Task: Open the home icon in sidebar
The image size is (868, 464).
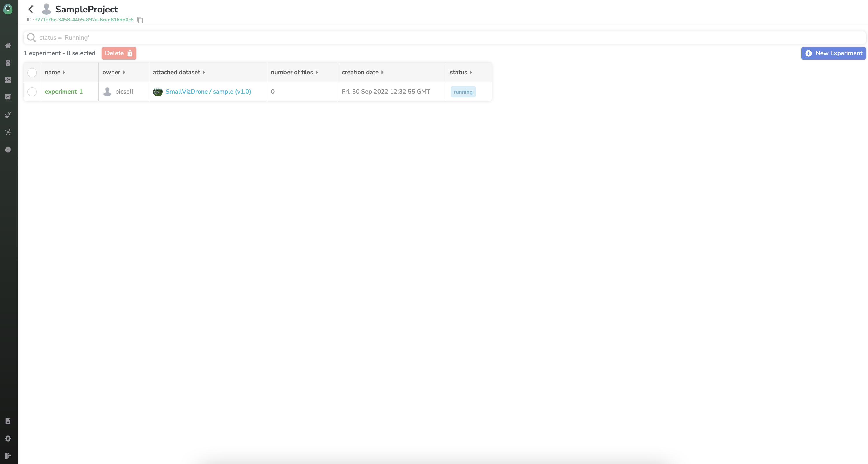Action: [8, 45]
